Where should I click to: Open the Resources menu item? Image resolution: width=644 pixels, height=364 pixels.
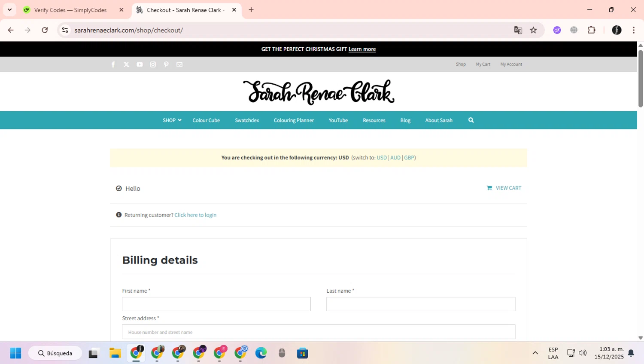coord(374,120)
